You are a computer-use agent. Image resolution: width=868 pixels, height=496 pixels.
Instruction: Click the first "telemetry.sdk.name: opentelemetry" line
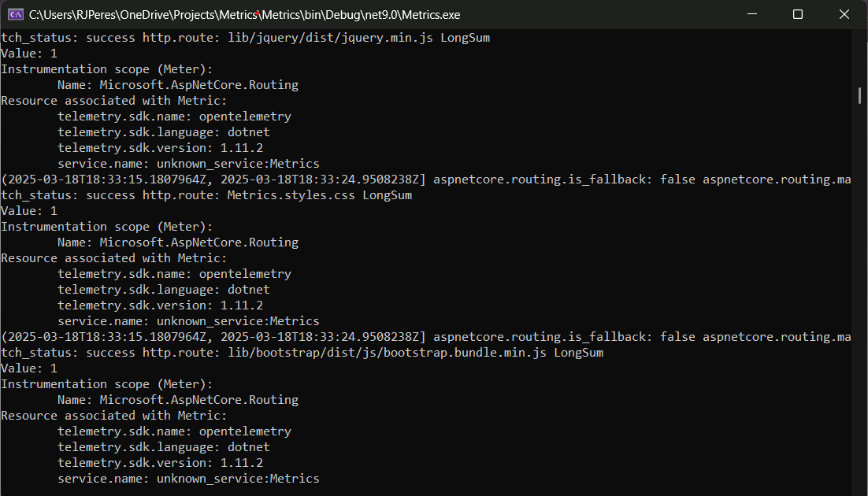tap(174, 117)
